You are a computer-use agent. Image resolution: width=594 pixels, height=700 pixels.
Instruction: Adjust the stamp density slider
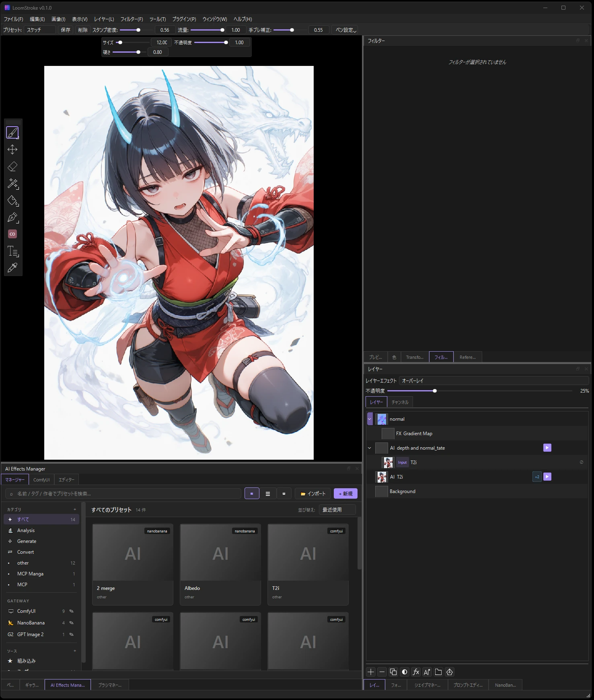point(137,30)
